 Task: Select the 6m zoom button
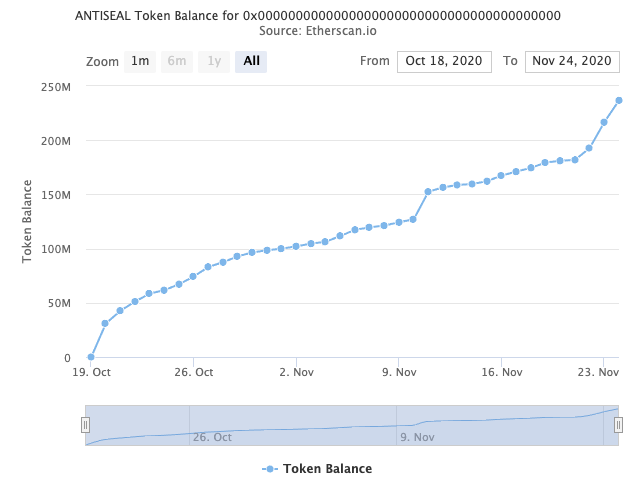[177, 61]
